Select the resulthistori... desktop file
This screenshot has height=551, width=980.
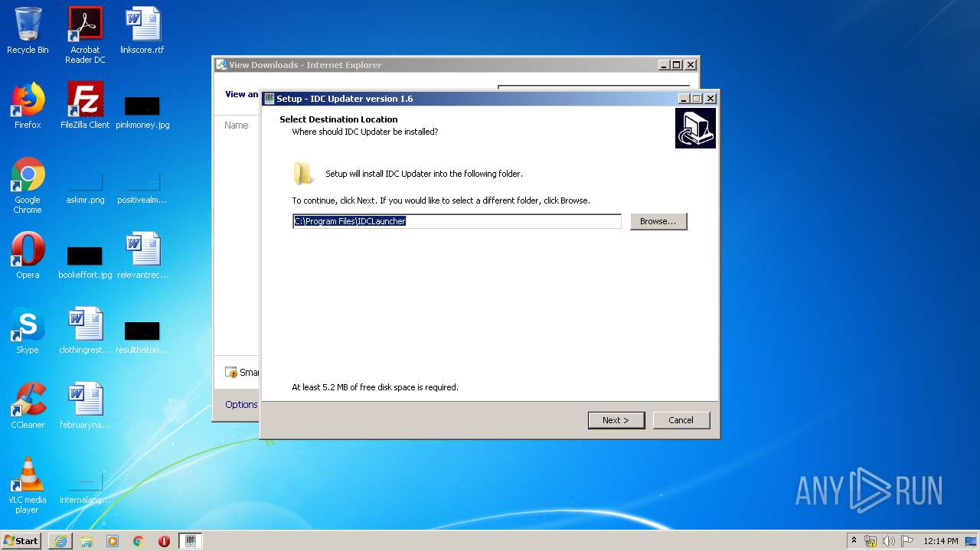tap(142, 337)
